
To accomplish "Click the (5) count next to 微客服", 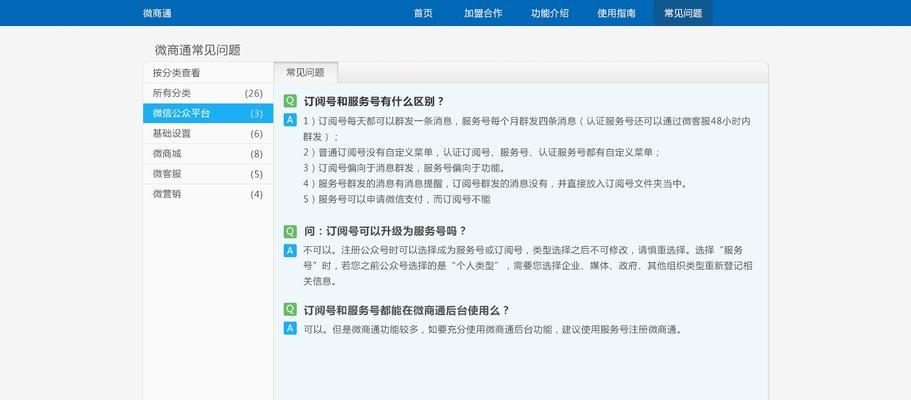I will click(257, 174).
